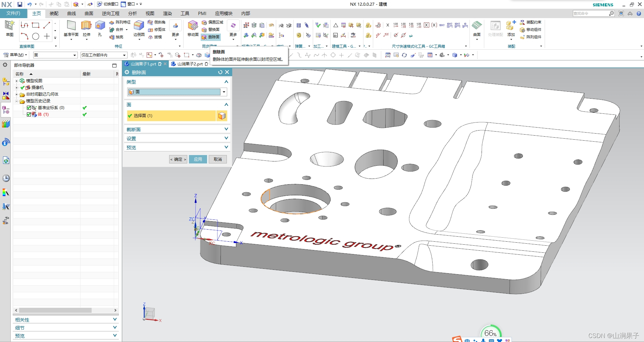Open the 草图 sketch tool
Viewport: 644px width, 342px height.
[9, 28]
